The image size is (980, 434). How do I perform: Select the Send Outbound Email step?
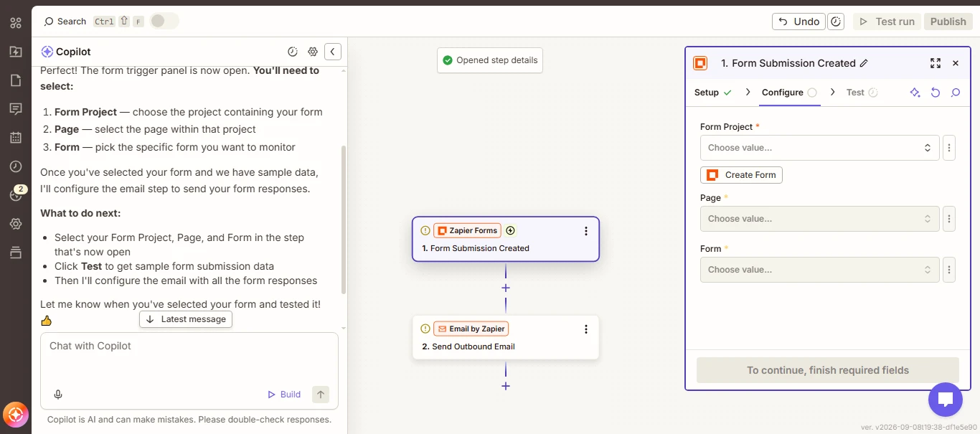(506, 337)
